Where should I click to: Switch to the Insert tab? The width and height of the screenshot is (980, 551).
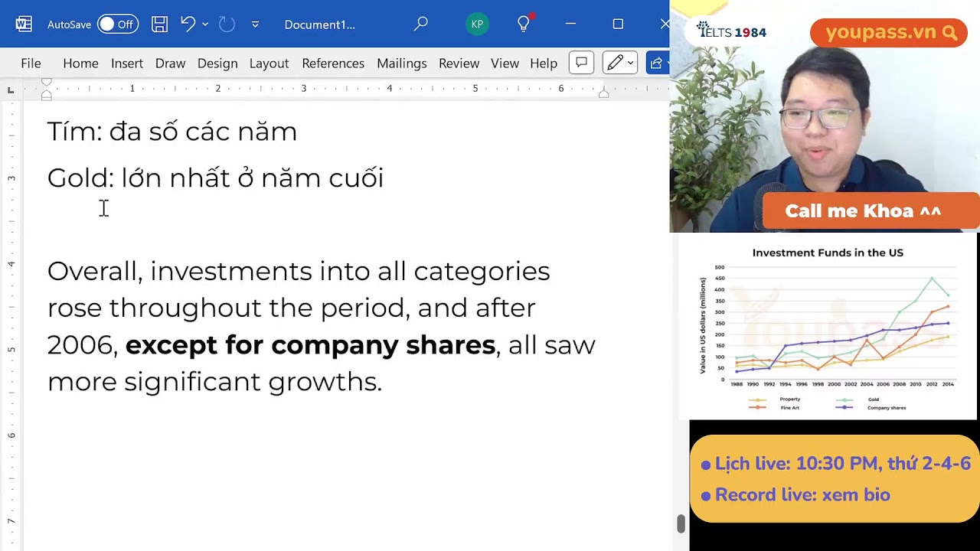click(x=127, y=64)
